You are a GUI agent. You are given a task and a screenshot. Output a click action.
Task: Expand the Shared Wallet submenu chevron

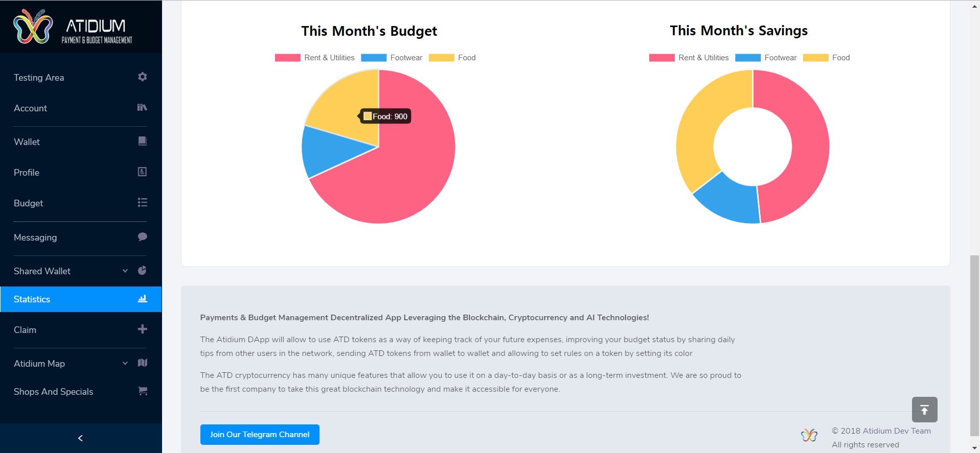coord(125,271)
